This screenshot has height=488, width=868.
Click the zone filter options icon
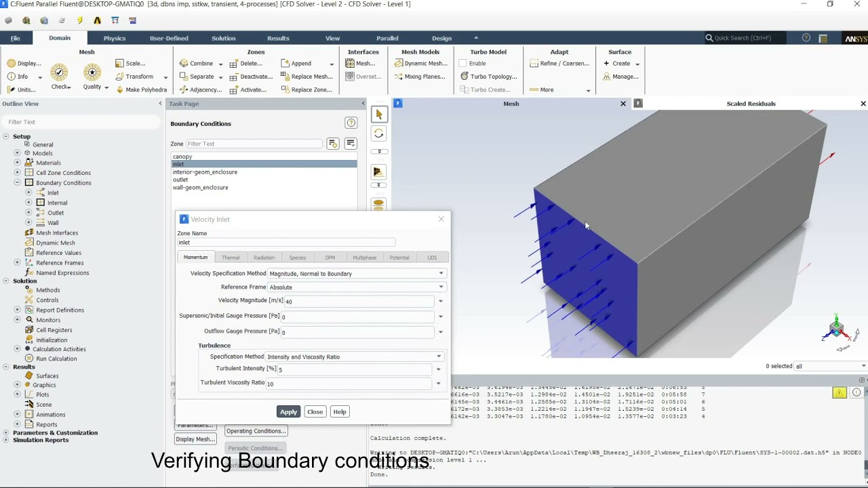[333, 143]
